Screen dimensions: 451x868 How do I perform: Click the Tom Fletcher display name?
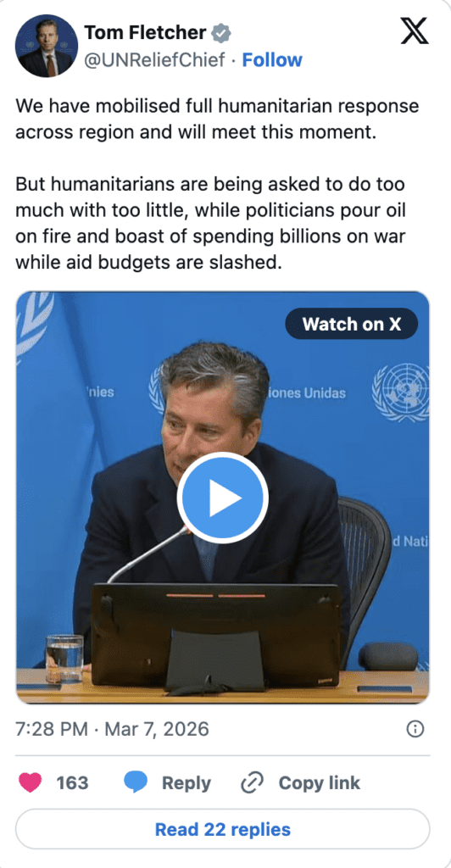[x=146, y=34]
